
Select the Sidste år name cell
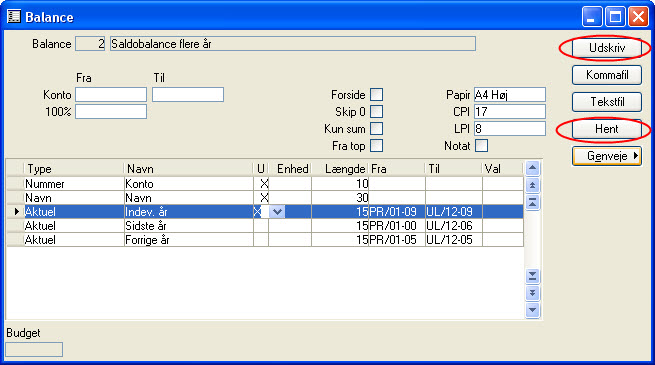(x=189, y=226)
